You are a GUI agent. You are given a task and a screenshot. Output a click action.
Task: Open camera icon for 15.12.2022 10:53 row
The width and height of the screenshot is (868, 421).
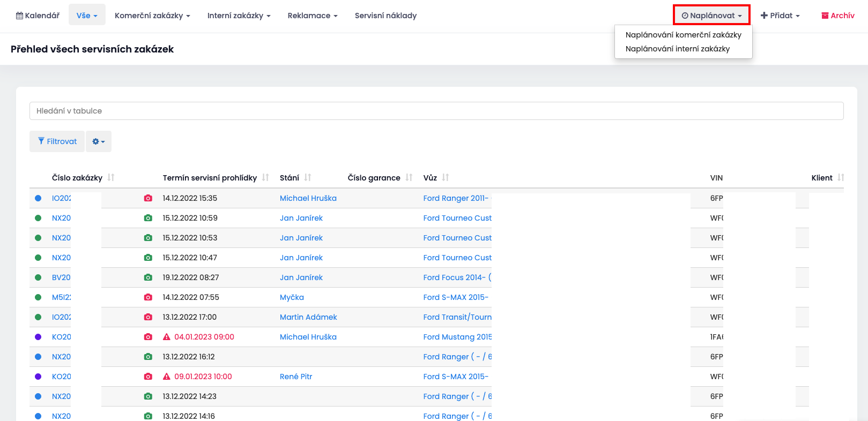[x=148, y=238]
